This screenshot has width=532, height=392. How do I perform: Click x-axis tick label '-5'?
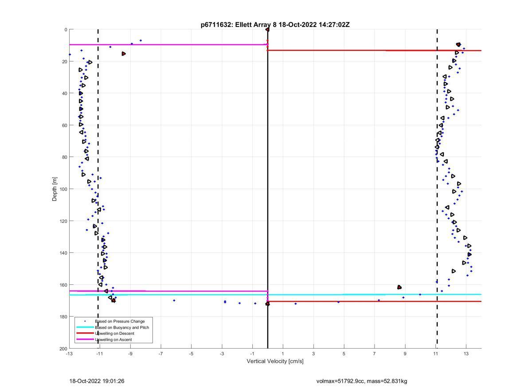[192, 354]
